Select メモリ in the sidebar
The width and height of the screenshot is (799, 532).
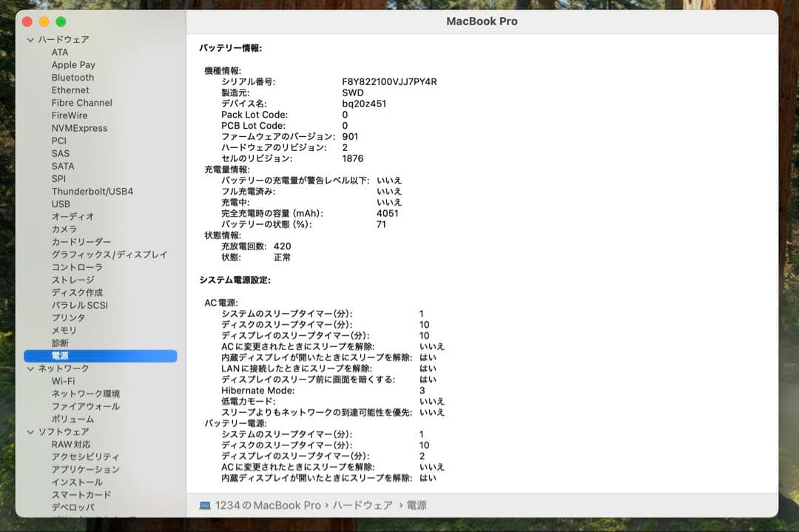[64, 331]
